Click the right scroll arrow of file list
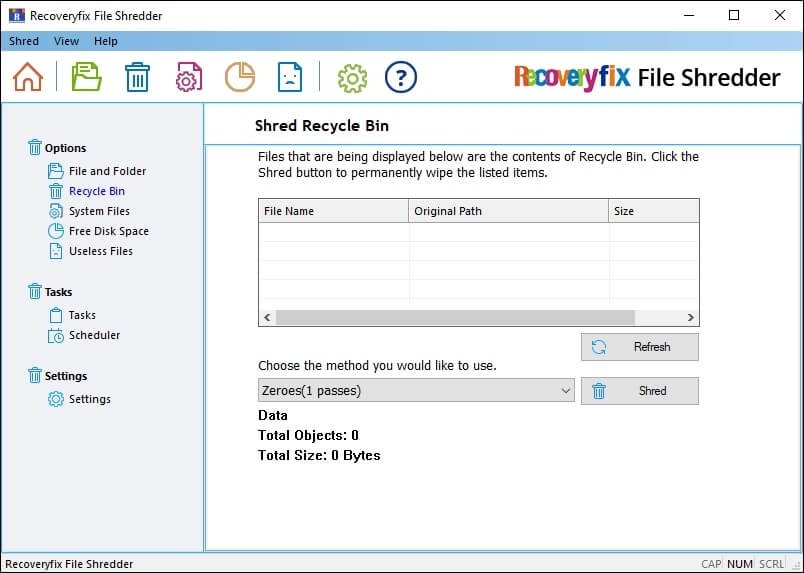The image size is (804, 573). coord(691,318)
